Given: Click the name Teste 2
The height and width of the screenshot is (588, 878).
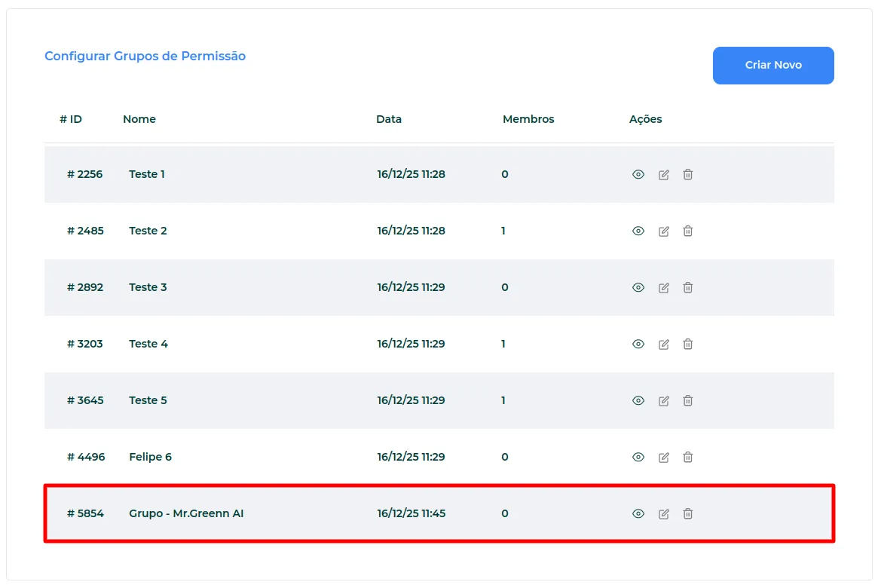Looking at the screenshot, I should [148, 231].
